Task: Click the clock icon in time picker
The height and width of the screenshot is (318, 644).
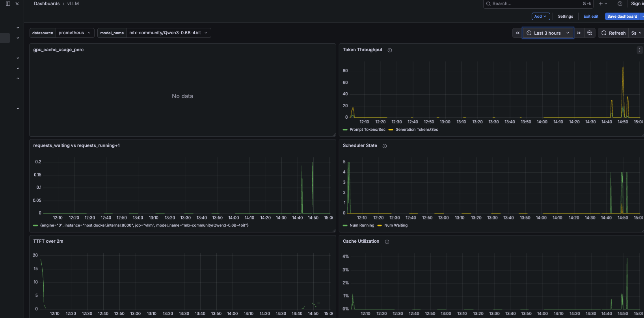Action: click(529, 33)
